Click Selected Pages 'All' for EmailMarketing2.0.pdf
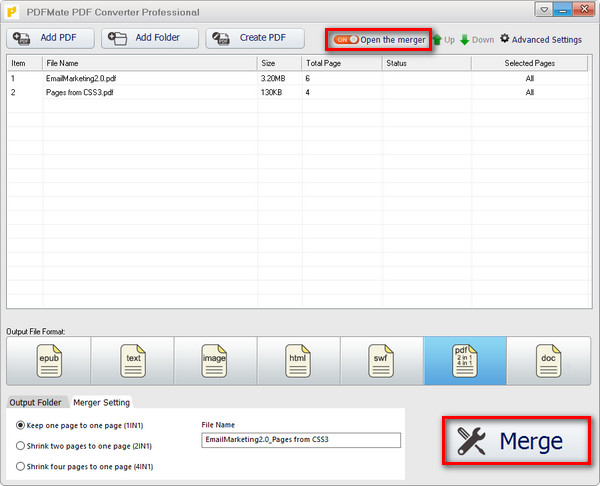Image resolution: width=600 pixels, height=486 pixels. click(x=530, y=78)
